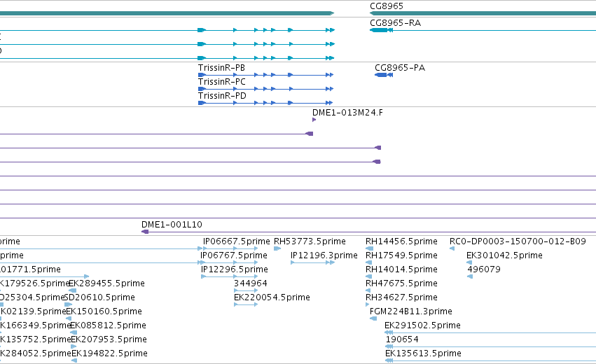
Task: Select the EK220054.5prime label
Action: click(x=272, y=298)
